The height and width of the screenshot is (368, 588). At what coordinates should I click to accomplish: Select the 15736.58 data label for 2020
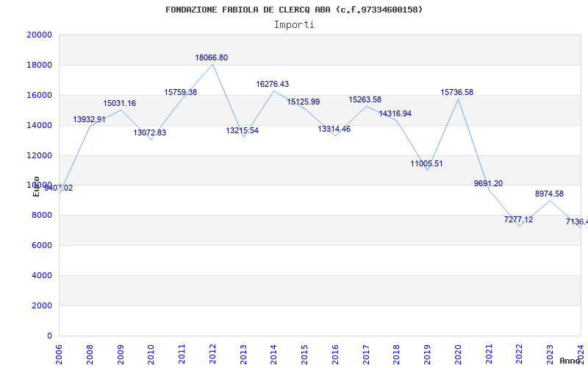coord(456,92)
